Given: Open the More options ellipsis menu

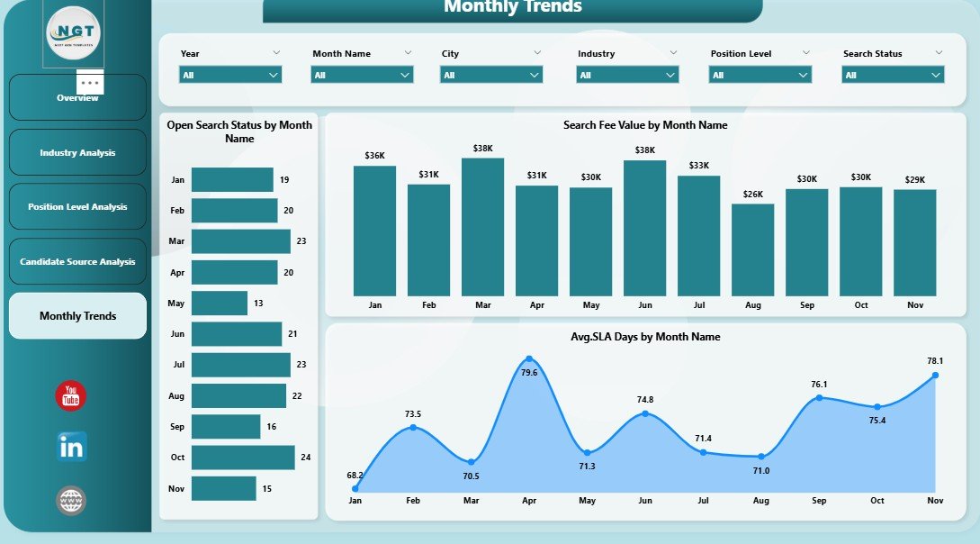Looking at the screenshot, I should pyautogui.click(x=91, y=82).
